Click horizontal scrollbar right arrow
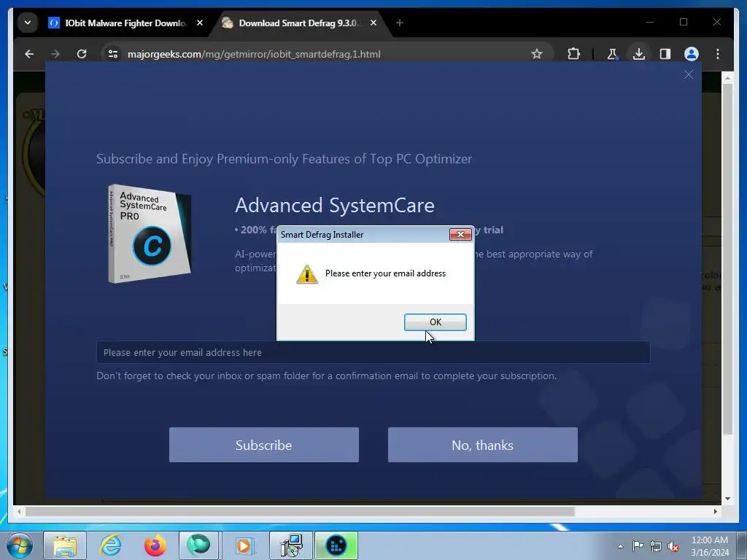747x560 pixels. pos(716,511)
